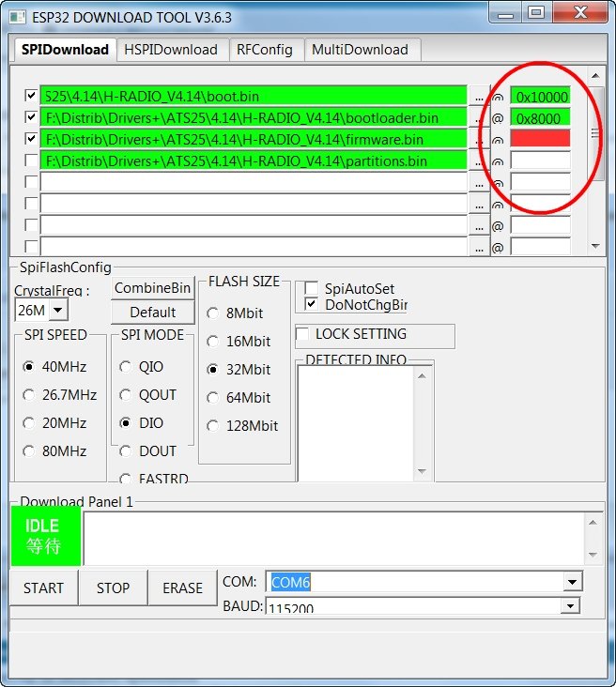This screenshot has height=687, width=616.
Task: Click the bootloader.bin file path field
Action: pyautogui.click(x=254, y=117)
